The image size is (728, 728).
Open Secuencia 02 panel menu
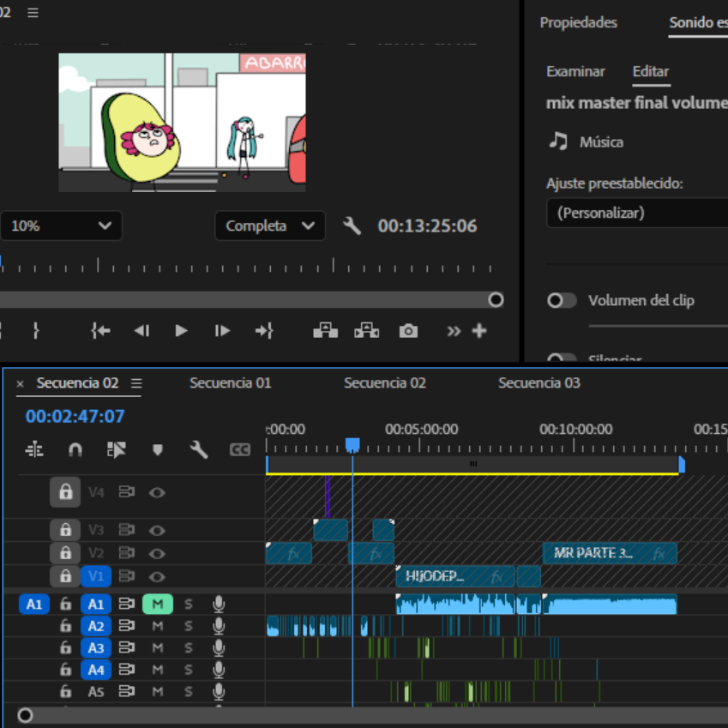pyautogui.click(x=136, y=383)
